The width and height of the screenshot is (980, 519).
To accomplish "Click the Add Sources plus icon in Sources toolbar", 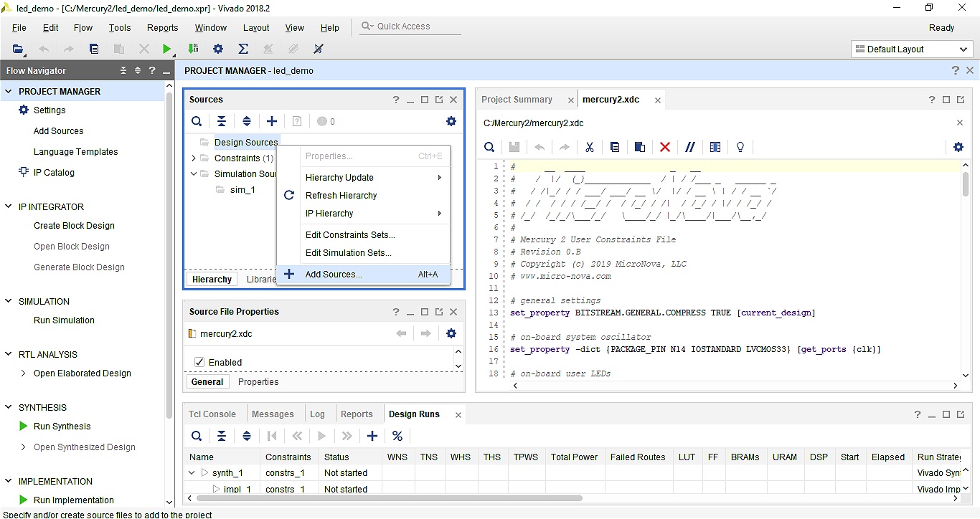I will click(272, 121).
